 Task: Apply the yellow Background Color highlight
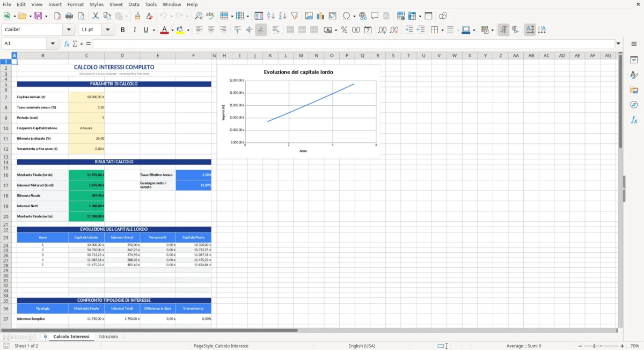tap(180, 30)
